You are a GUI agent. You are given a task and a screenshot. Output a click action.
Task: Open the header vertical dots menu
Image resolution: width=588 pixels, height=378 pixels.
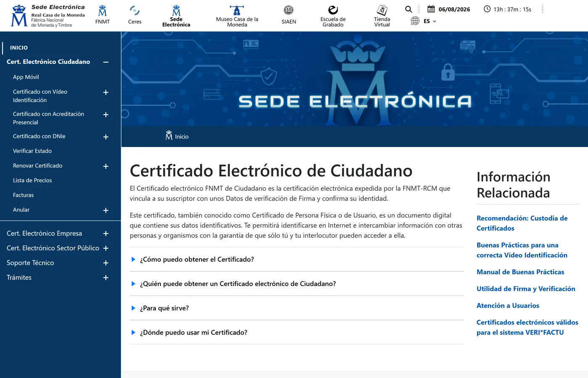click(543, 9)
